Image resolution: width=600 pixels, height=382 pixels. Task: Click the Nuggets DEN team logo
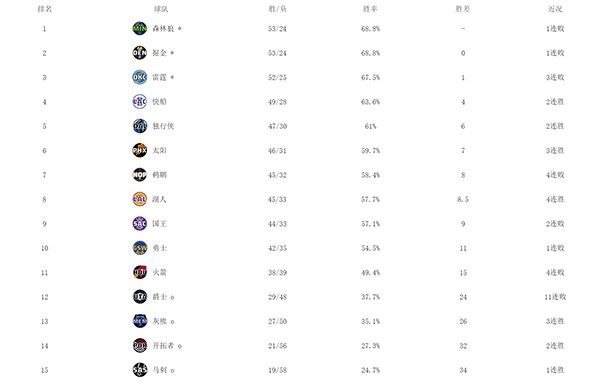140,53
